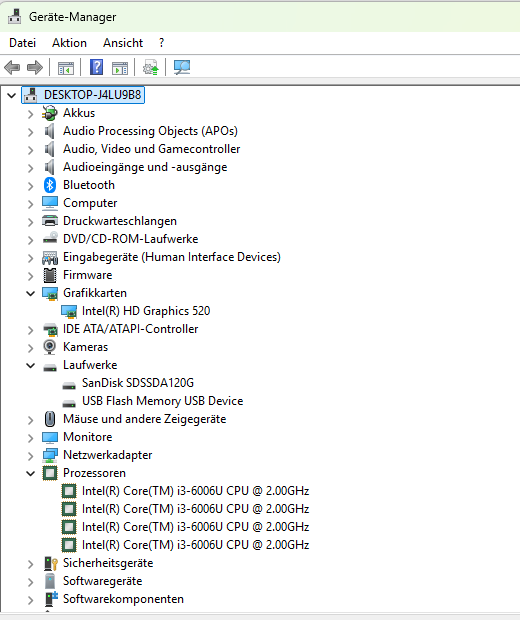Viewport: 520px width, 620px height.
Task: Select the Druckwarteschlangen label
Action: [120, 221]
